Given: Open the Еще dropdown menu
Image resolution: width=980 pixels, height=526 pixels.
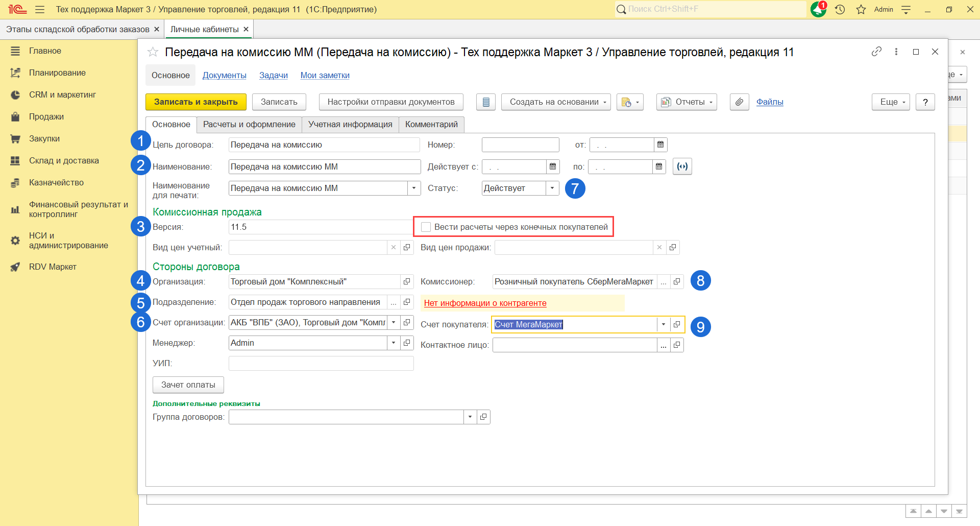Looking at the screenshot, I should coord(891,102).
